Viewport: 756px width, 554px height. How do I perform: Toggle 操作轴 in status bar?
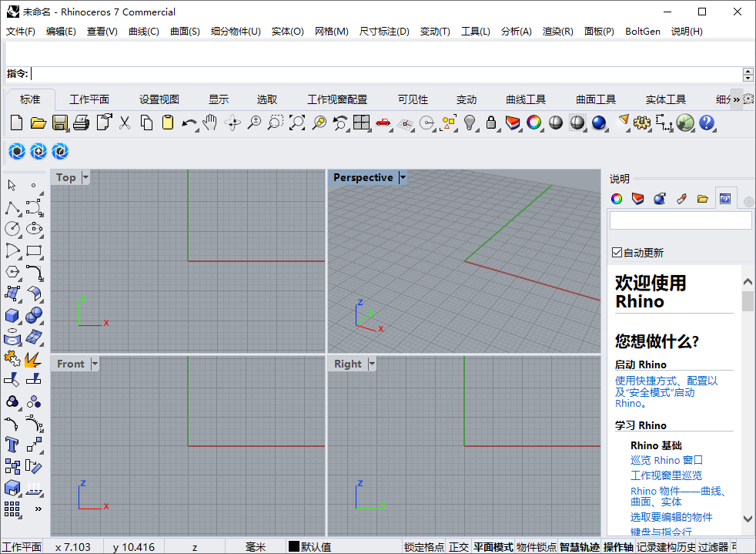(618, 547)
